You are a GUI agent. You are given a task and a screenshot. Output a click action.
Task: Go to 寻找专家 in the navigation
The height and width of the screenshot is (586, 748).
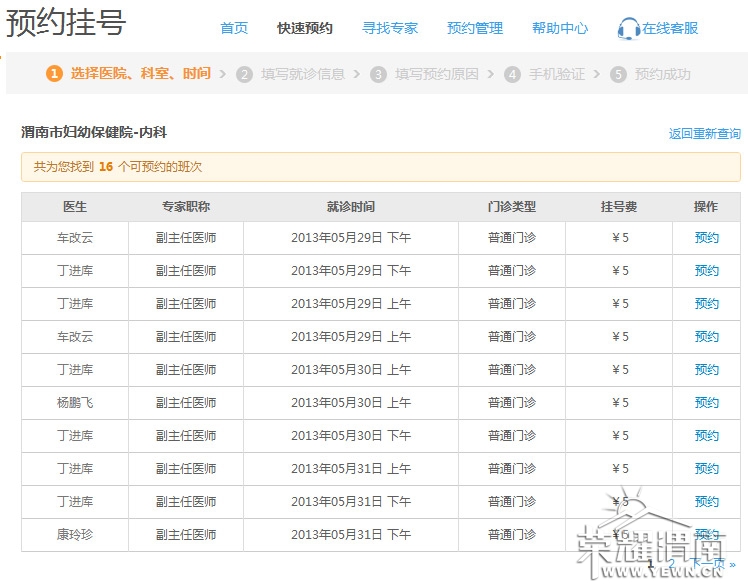[x=390, y=28]
